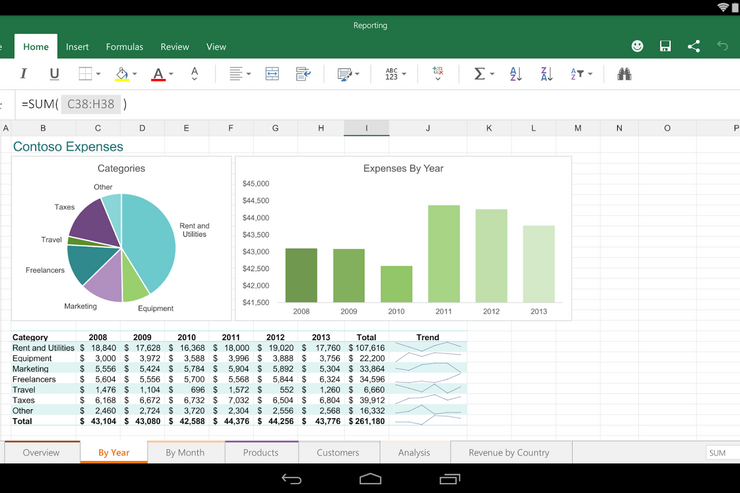Select column I header

click(366, 128)
